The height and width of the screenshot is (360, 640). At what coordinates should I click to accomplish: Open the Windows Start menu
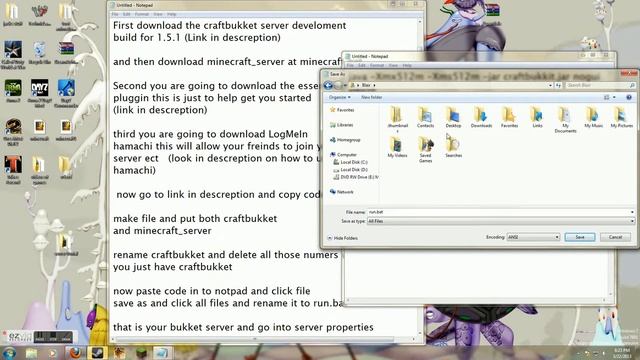[9, 353]
